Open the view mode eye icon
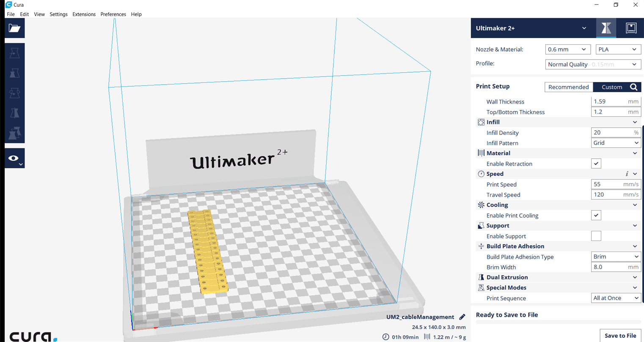This screenshot has width=644, height=342. (14, 158)
